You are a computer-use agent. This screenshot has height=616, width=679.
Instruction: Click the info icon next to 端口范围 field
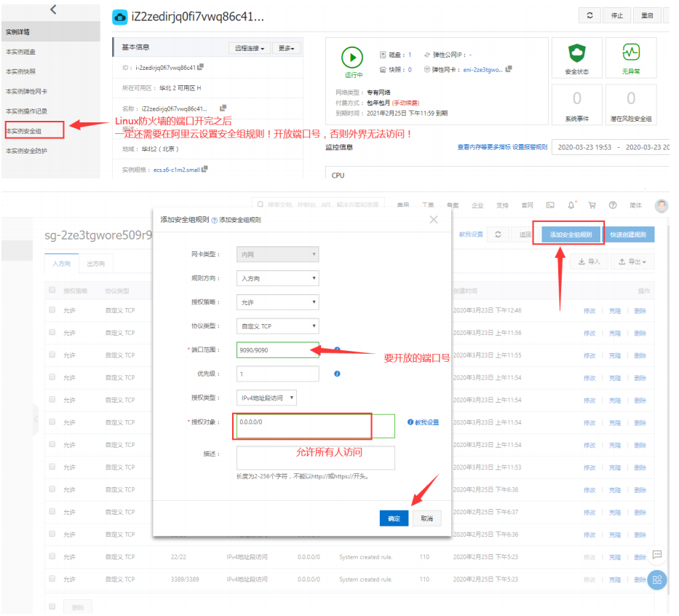click(337, 350)
